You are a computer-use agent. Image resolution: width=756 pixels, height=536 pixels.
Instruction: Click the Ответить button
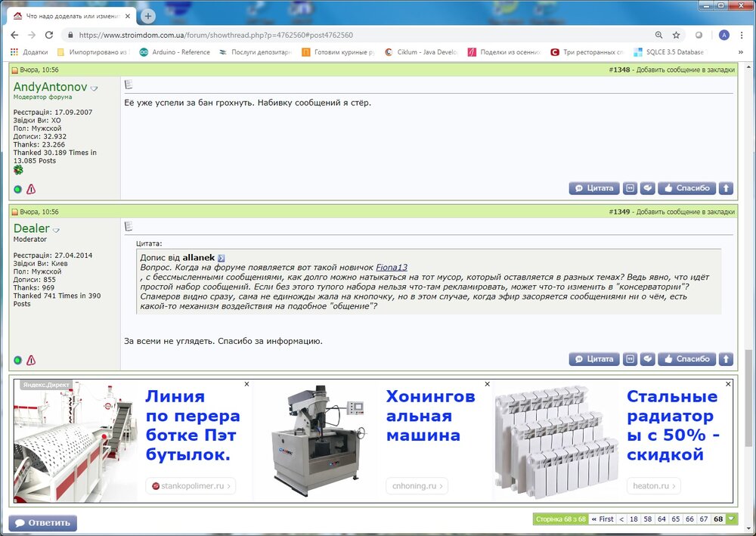point(42,522)
